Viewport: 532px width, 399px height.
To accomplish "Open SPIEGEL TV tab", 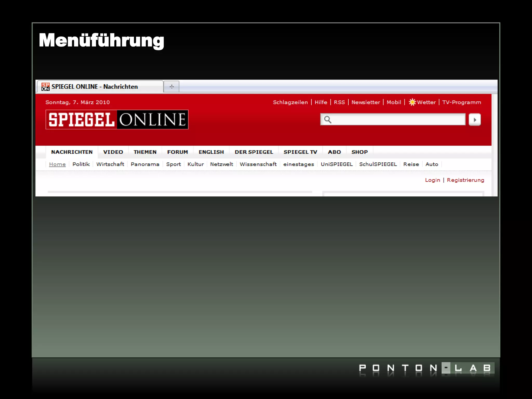I will click(x=300, y=152).
